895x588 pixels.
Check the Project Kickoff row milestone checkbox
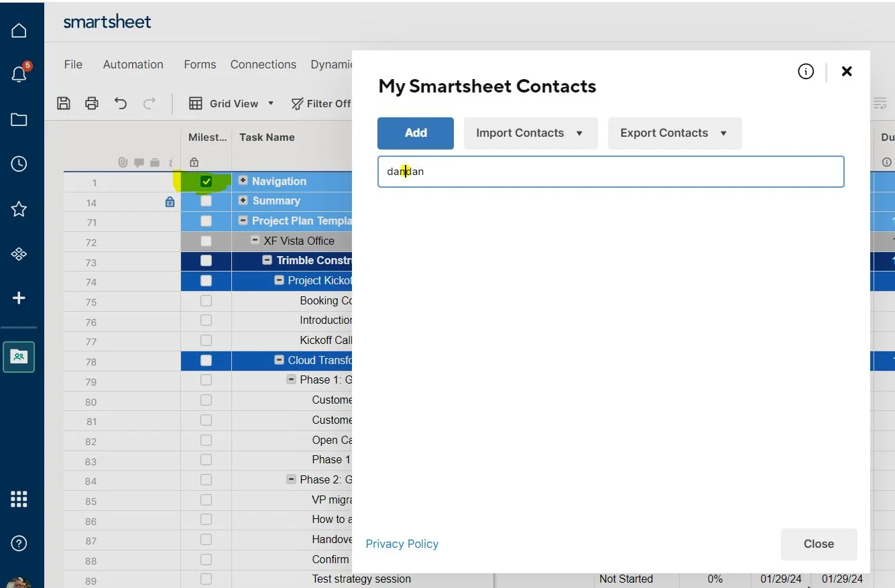click(x=206, y=281)
